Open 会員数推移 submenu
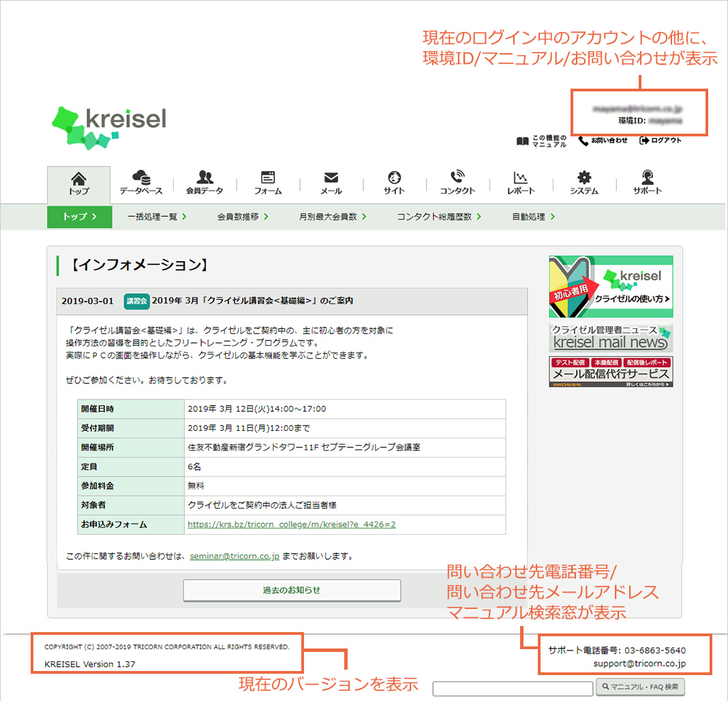The width and height of the screenshot is (728, 701). coord(243,216)
